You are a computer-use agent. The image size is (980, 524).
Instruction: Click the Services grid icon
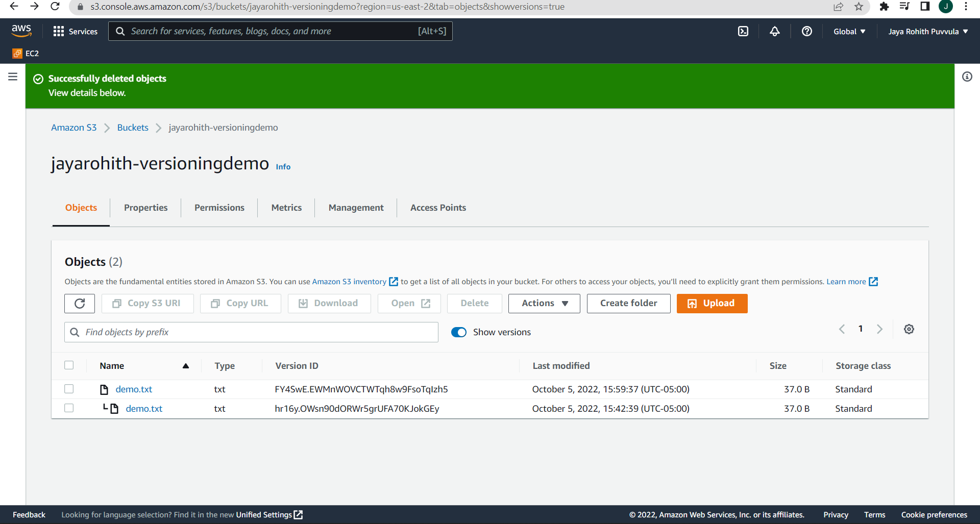tap(59, 31)
